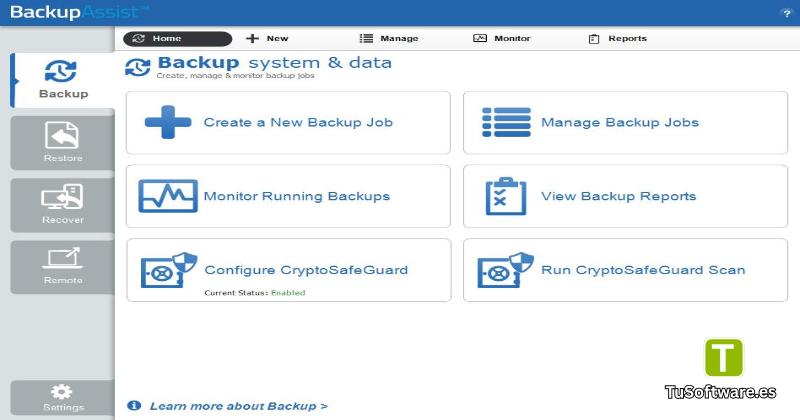Click the safe icon beside Configure CryptoSafeGuard
800x420 pixels.
pos(168,270)
